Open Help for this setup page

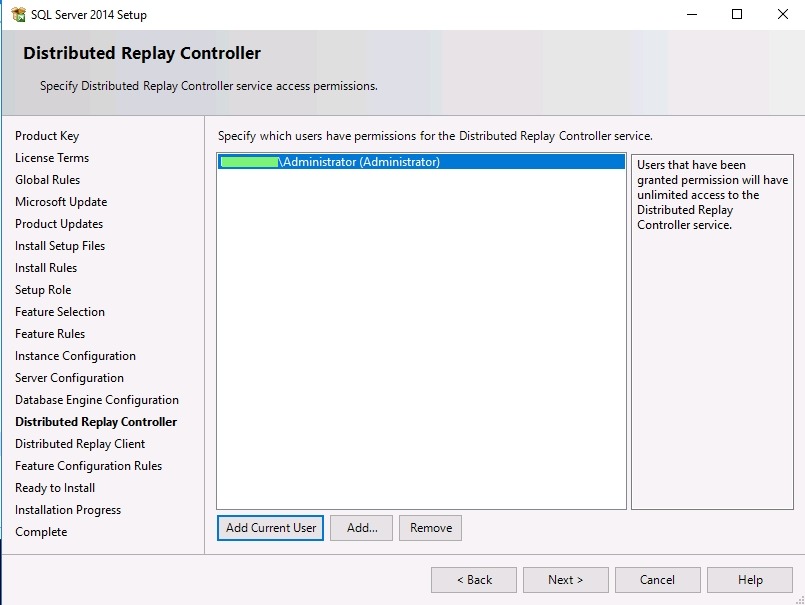(750, 580)
